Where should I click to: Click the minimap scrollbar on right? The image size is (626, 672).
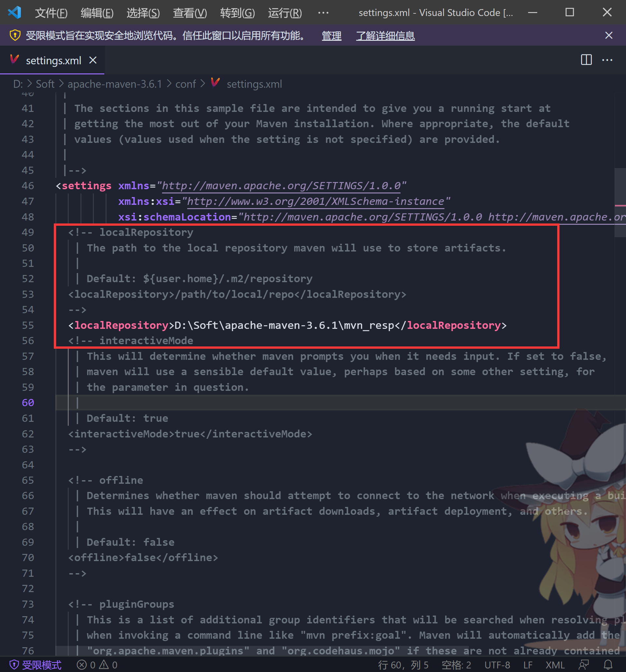tap(620, 203)
